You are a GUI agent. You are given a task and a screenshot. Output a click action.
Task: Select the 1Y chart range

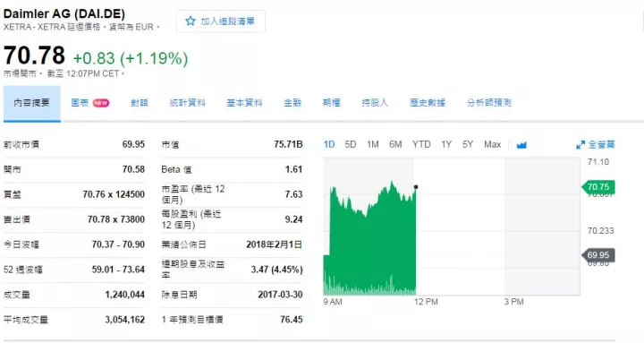[446, 144]
